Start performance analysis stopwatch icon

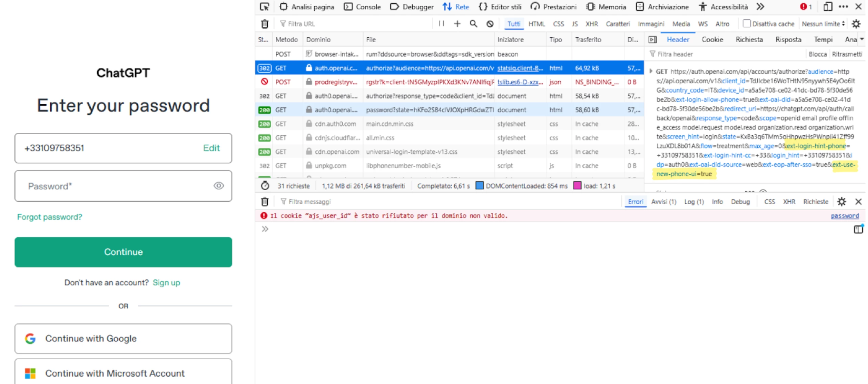tap(265, 186)
